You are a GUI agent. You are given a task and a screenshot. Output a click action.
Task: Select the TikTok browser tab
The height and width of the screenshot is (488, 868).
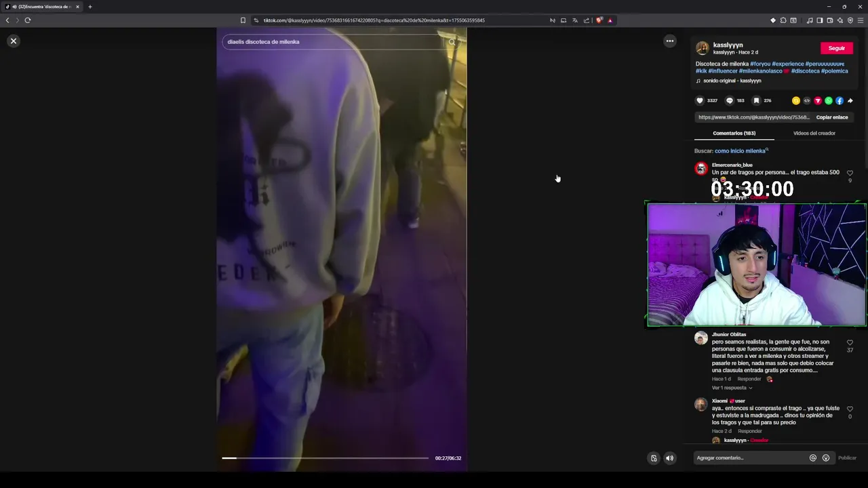click(x=41, y=7)
